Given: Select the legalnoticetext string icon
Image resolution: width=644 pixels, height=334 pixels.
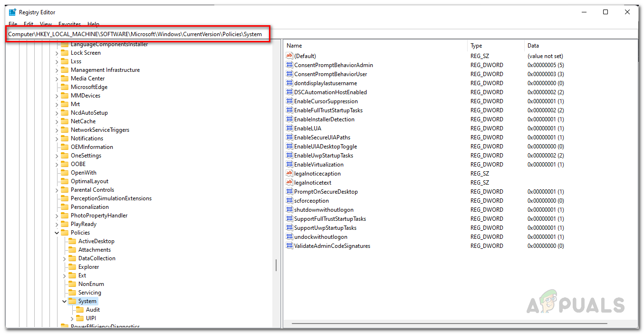Looking at the screenshot, I should [289, 182].
